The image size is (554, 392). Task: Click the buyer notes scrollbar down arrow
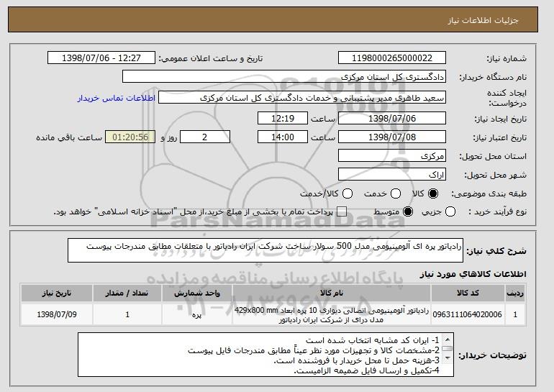[x=448, y=358]
